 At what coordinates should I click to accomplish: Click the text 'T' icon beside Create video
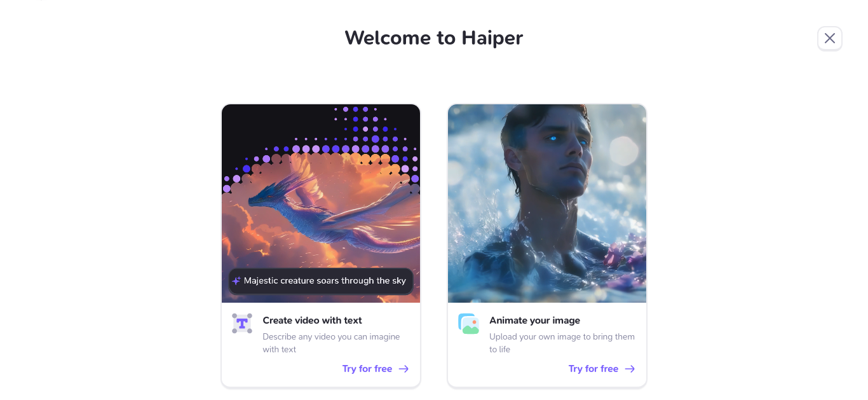(242, 323)
